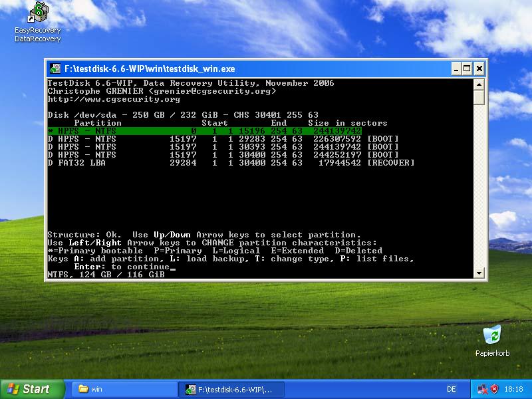Select the highlighted HPFS - NTFS 244139742 row
Image resolution: width=532 pixels, height=399 pixels.
click(x=205, y=131)
